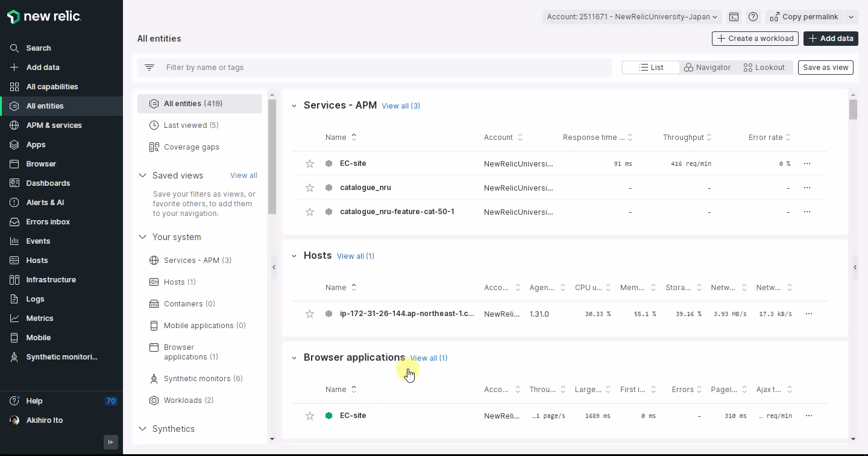The height and width of the screenshot is (456, 868).
Task: Switch to Lookout view
Action: tap(764, 67)
